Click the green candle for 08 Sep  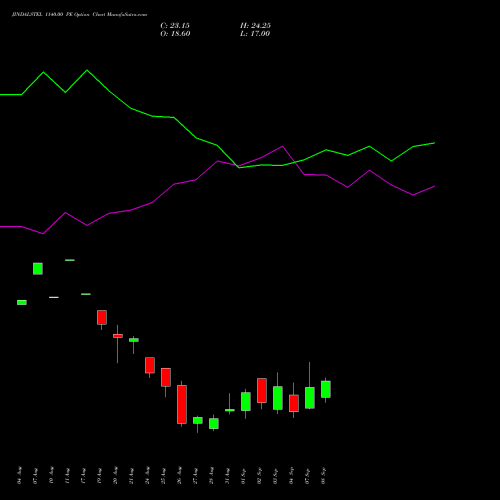[x=326, y=389]
